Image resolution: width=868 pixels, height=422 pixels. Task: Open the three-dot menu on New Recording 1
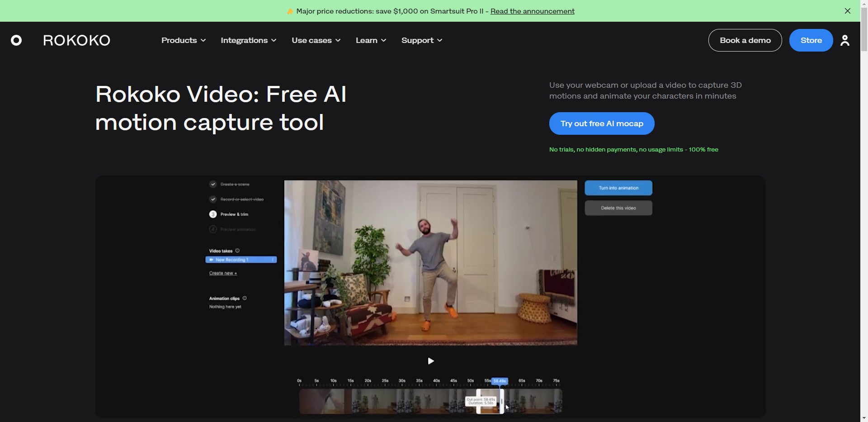pyautogui.click(x=272, y=260)
